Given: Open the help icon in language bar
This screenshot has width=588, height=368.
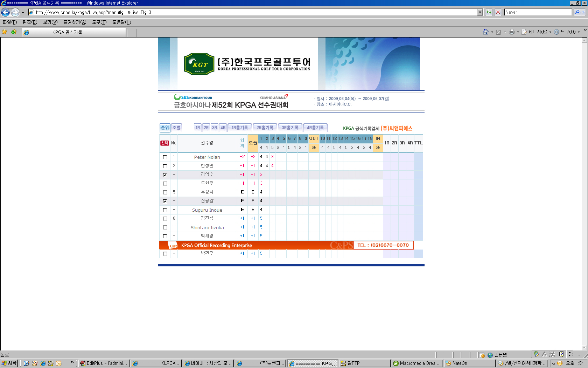Looking at the screenshot, I should click(x=561, y=354).
